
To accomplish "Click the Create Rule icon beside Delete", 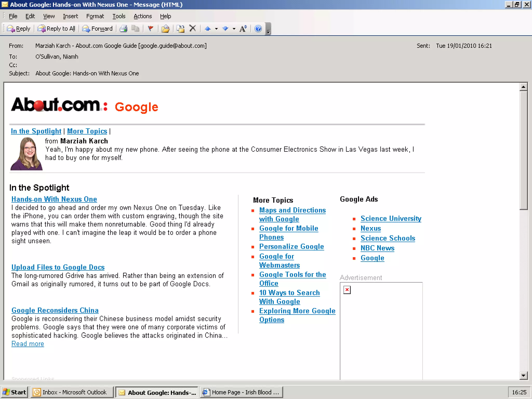I will click(x=181, y=29).
